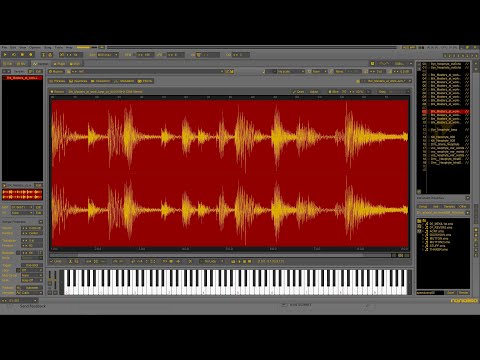Select the red highlighted sample in sample list

[x=22, y=78]
